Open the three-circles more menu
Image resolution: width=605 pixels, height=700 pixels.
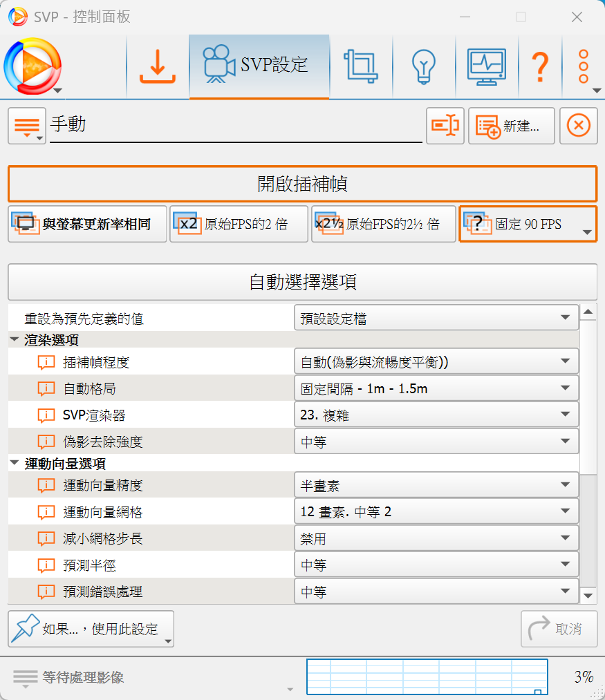coord(584,66)
